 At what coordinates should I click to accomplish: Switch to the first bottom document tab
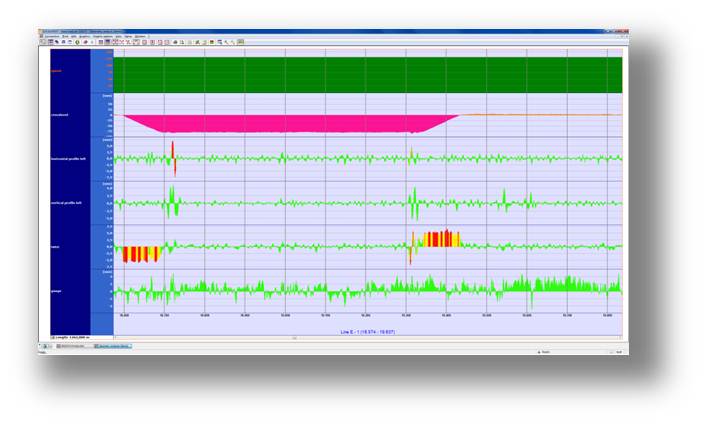72,346
